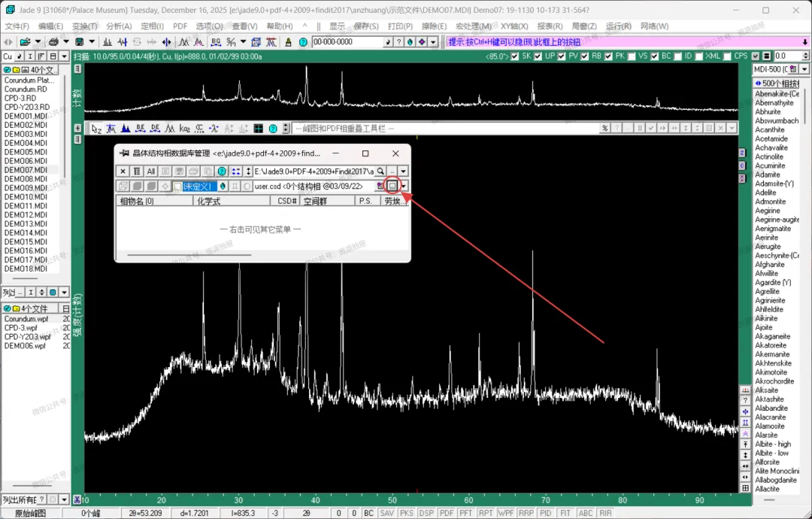812x519 pixels.
Task: Click the BG background removal icon
Action: tap(216, 42)
